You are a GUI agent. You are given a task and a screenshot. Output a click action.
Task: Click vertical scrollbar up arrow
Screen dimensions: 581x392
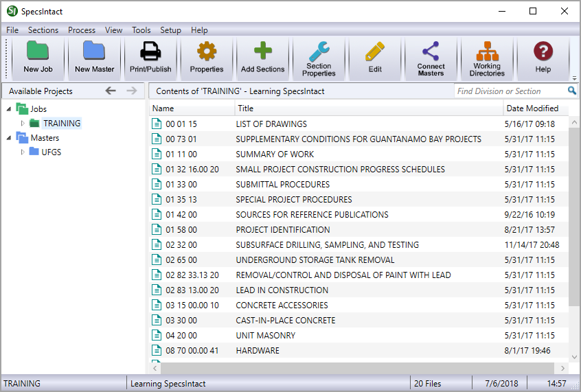pyautogui.click(x=574, y=122)
